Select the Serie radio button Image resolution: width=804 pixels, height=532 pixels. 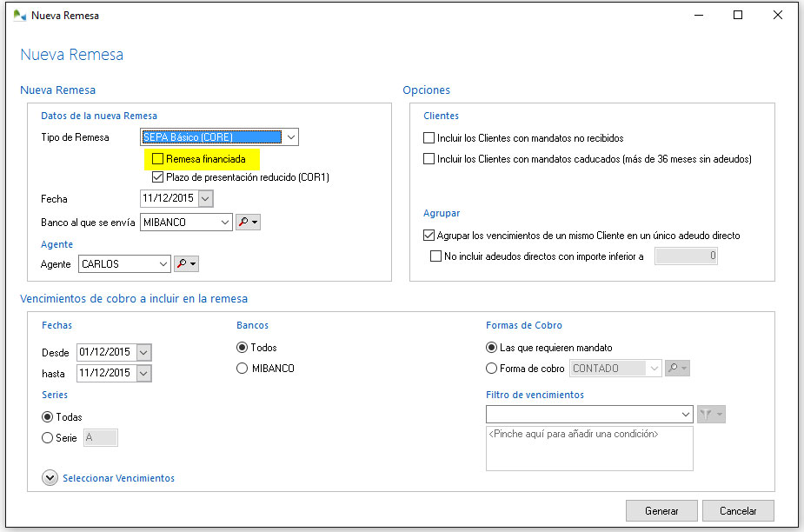(48, 438)
